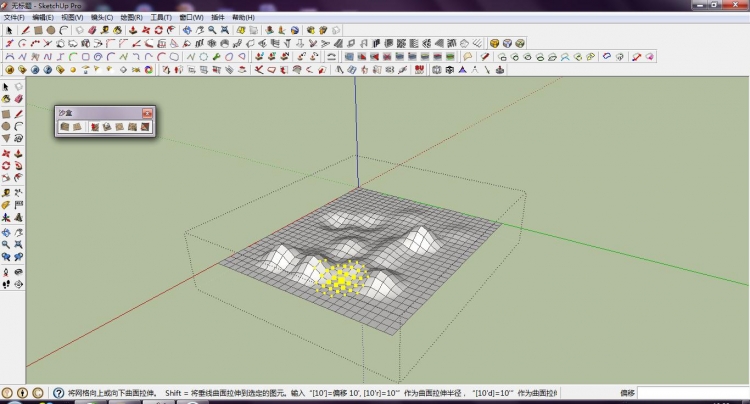
Task: Select Position Camera tool in the left palette
Action: pyautogui.click(x=6, y=272)
